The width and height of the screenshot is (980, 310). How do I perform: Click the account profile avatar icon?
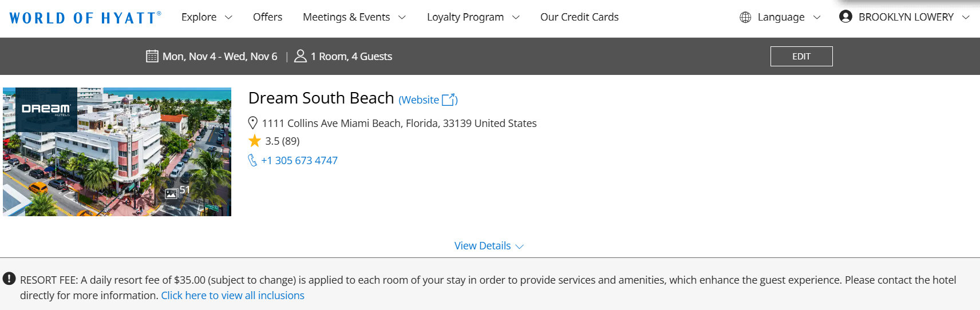pos(845,17)
